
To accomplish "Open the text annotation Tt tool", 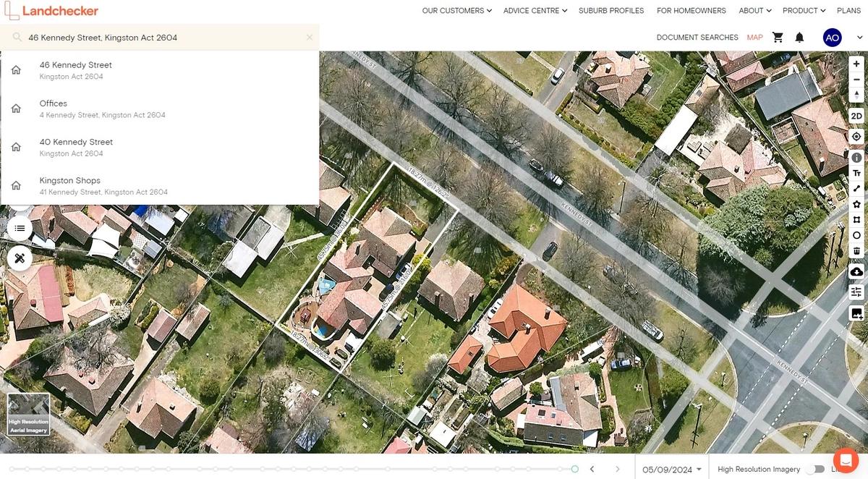I will point(856,172).
